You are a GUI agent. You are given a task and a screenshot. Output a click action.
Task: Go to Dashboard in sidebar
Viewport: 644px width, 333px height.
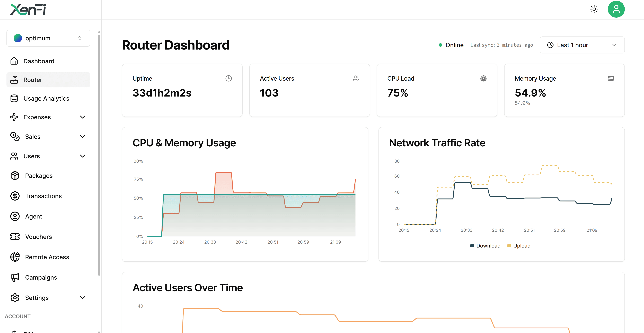(48, 61)
